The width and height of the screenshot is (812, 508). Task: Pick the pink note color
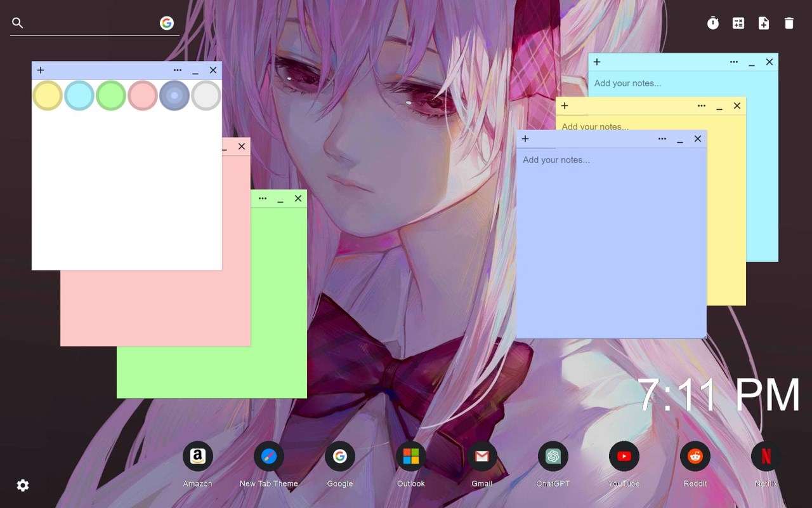[x=143, y=95]
